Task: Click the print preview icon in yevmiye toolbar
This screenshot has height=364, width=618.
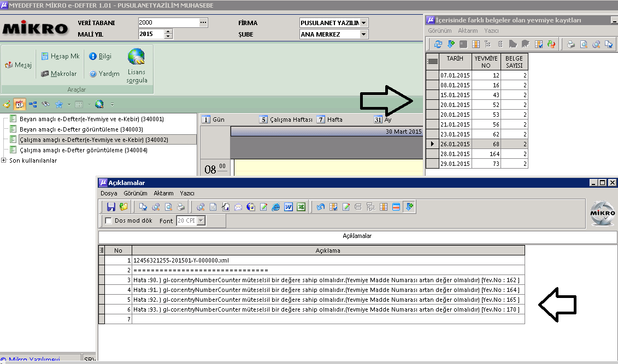Action: coord(584,44)
